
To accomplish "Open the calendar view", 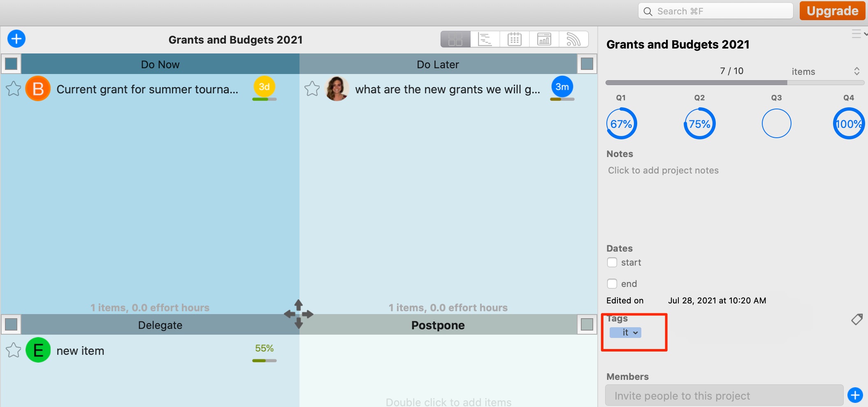I will coord(514,39).
